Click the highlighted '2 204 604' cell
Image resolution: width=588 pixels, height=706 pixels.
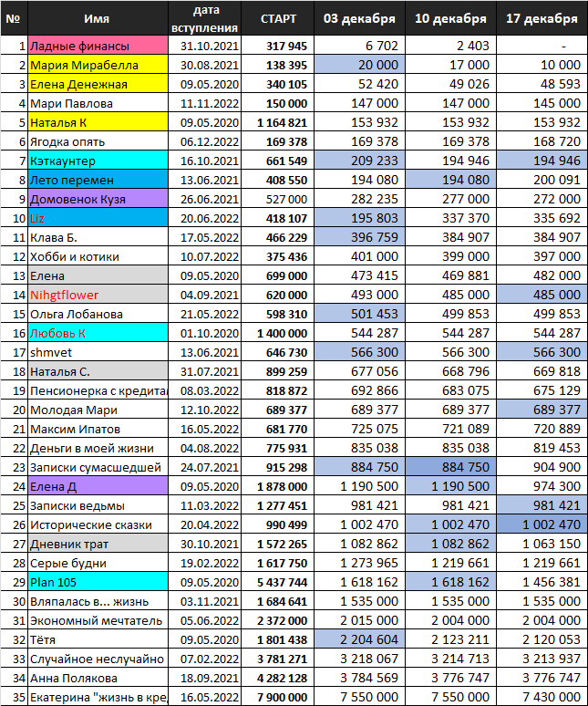click(x=359, y=639)
